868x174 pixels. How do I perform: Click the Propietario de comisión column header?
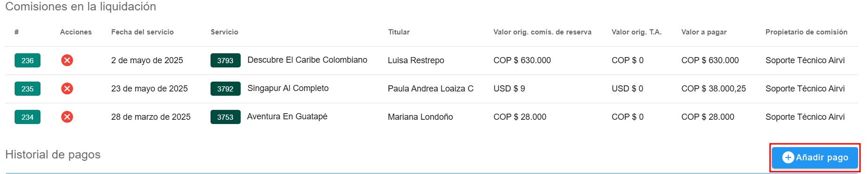tap(806, 32)
